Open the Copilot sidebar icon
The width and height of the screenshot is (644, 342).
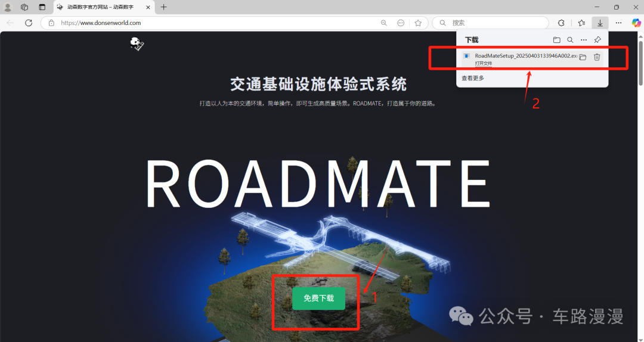coord(636,23)
